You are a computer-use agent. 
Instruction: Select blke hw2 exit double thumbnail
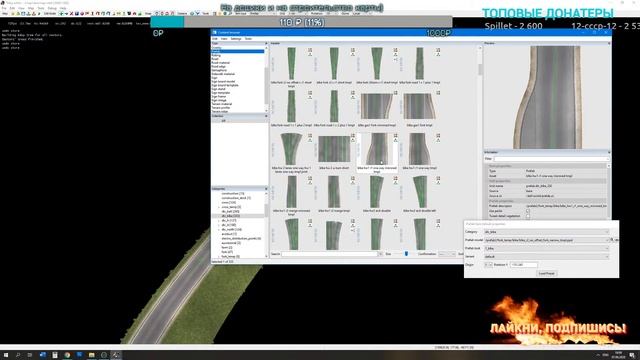(377, 192)
